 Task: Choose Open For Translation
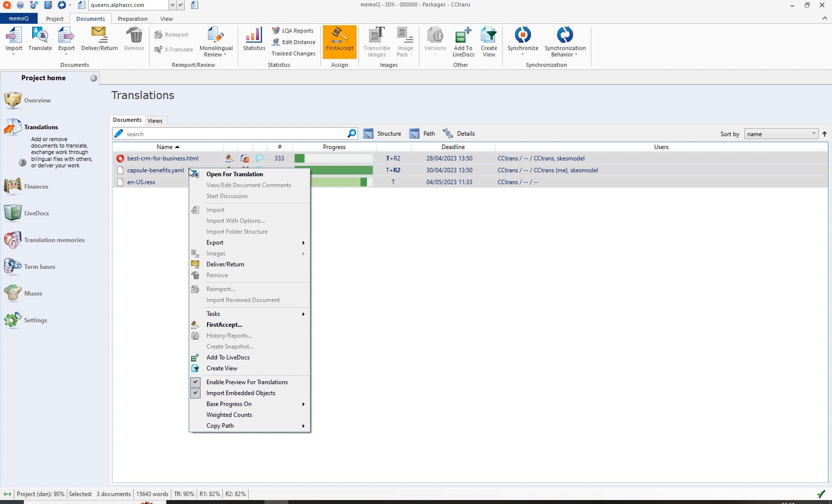pos(249,174)
